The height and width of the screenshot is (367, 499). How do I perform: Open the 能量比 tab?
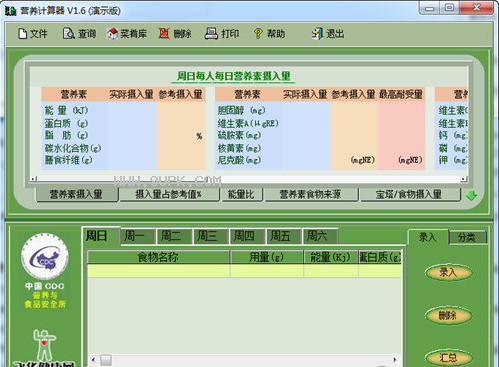tap(242, 194)
